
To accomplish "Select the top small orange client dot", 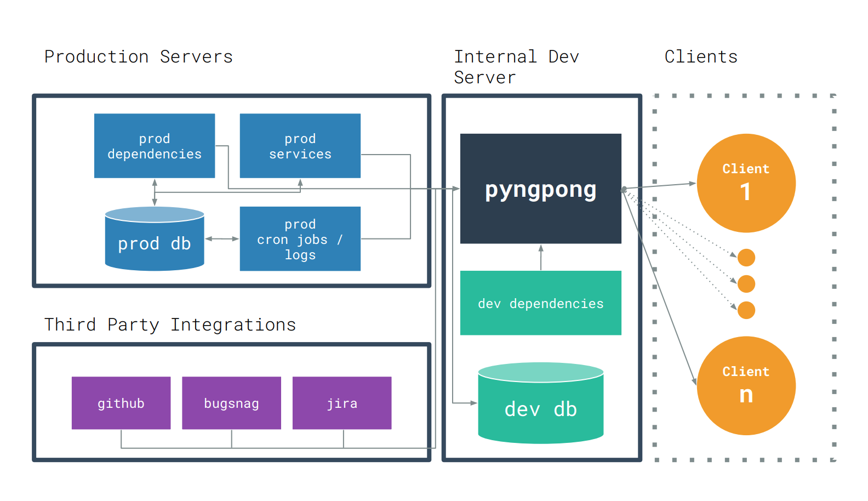I will click(x=746, y=258).
